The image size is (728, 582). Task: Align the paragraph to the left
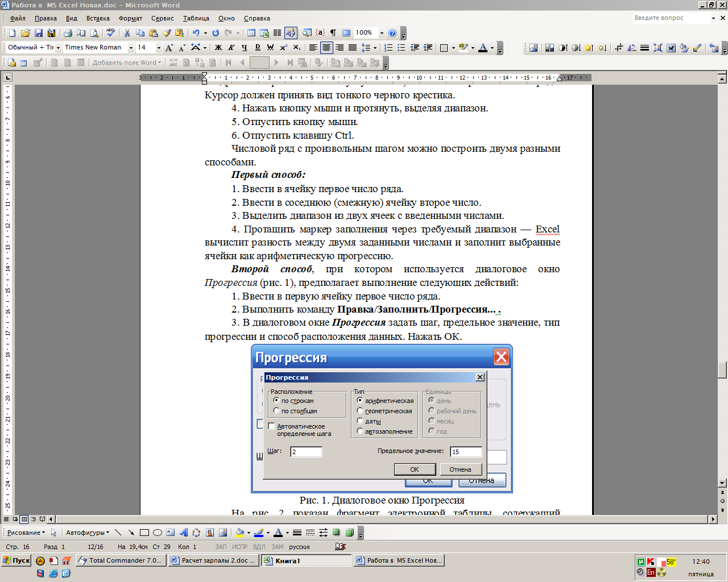313,48
